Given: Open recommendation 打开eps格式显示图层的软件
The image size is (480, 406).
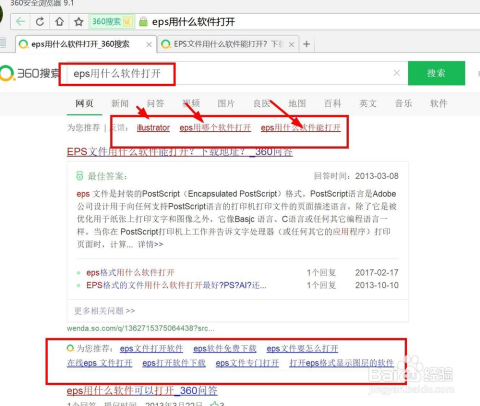Looking at the screenshot, I should coord(342,363).
